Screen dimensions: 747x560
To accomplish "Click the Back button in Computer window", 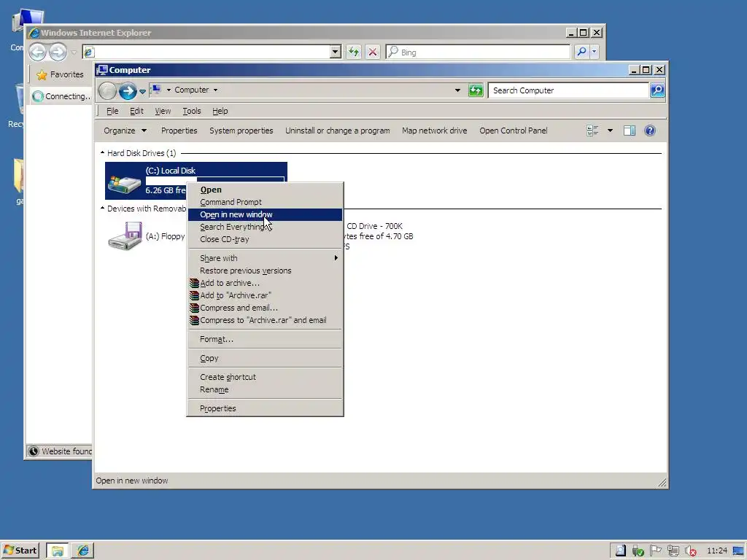I will pyautogui.click(x=108, y=90).
